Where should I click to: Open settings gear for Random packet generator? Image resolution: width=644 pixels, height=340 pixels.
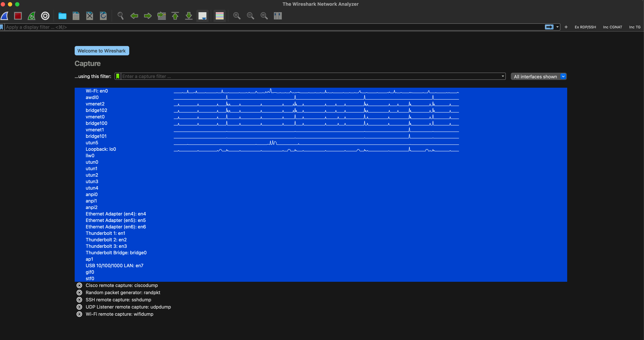(x=79, y=293)
